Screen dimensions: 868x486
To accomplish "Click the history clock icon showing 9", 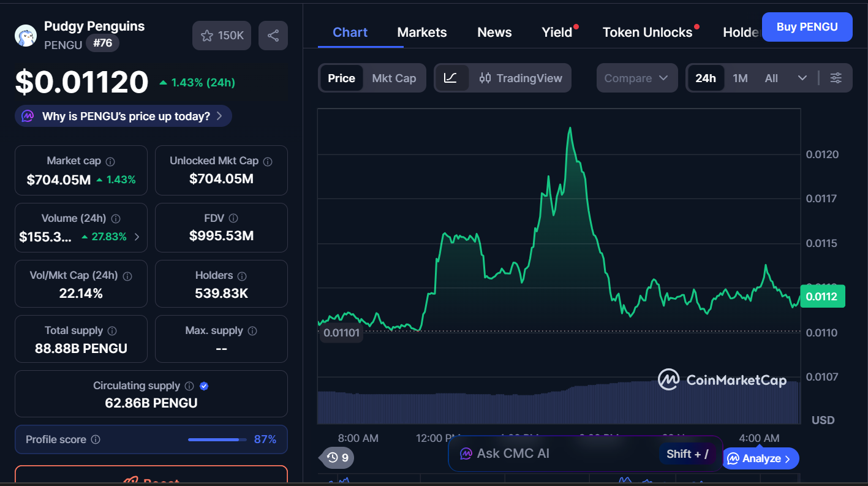I will pos(336,458).
